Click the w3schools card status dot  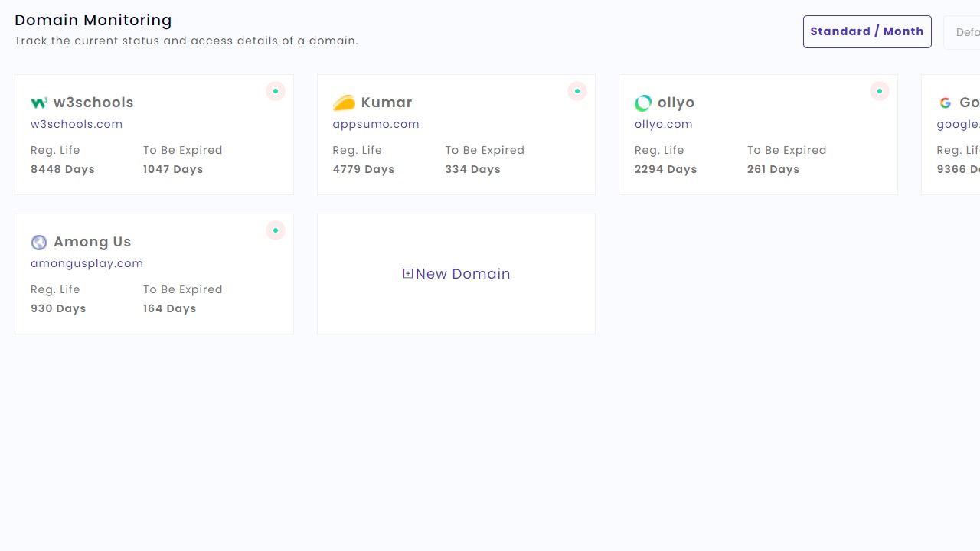276,91
